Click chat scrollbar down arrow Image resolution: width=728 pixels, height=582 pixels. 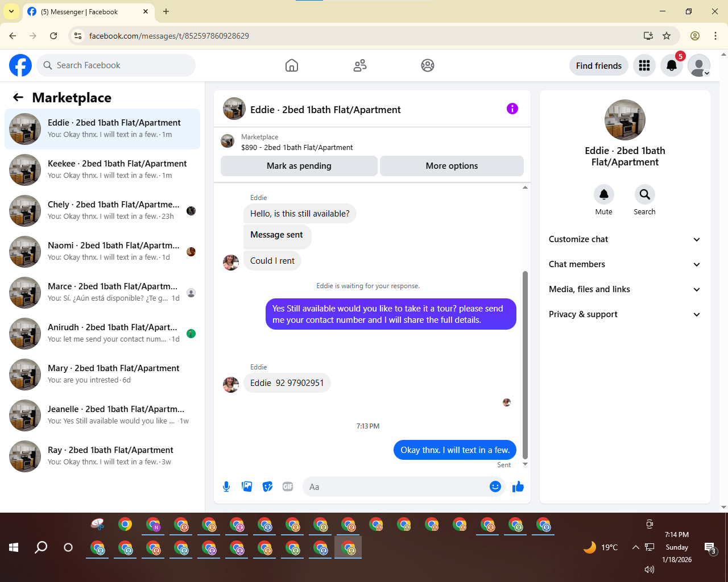click(x=525, y=464)
